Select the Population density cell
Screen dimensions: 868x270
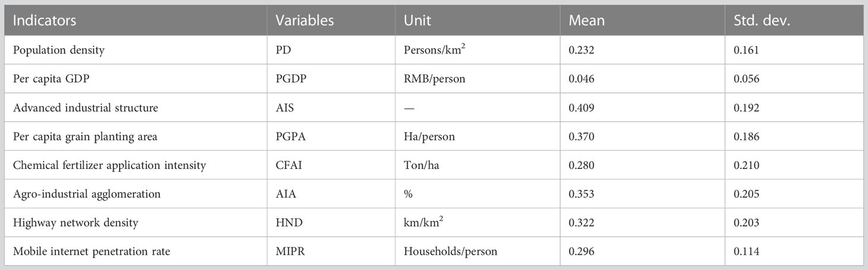tap(58, 51)
